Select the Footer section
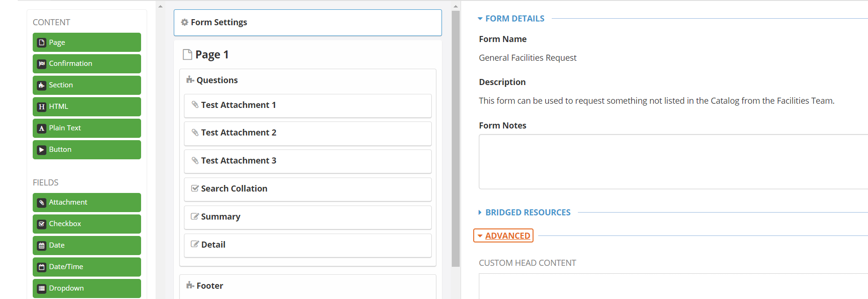This screenshot has height=299, width=868. click(x=308, y=286)
